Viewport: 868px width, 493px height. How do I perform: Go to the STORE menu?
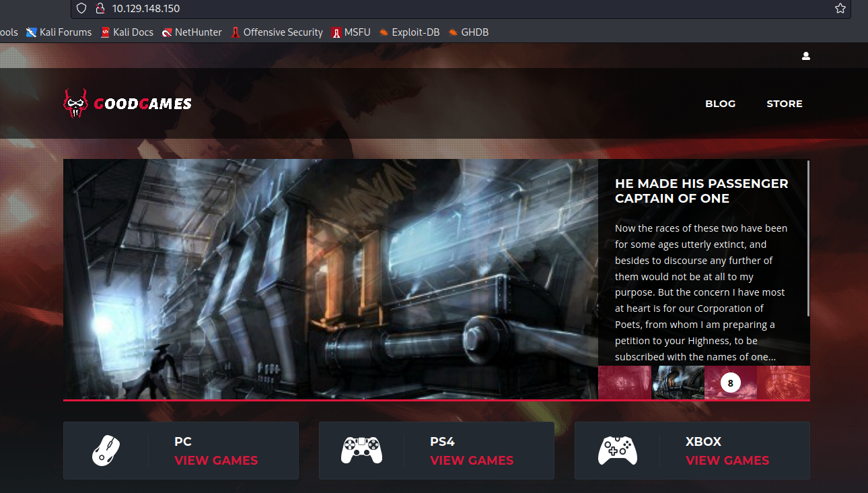coord(785,104)
